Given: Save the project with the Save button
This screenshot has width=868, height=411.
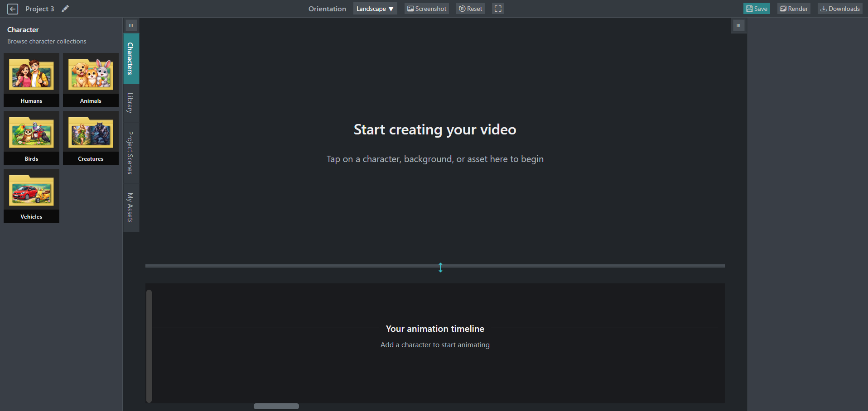Looking at the screenshot, I should pyautogui.click(x=757, y=9).
